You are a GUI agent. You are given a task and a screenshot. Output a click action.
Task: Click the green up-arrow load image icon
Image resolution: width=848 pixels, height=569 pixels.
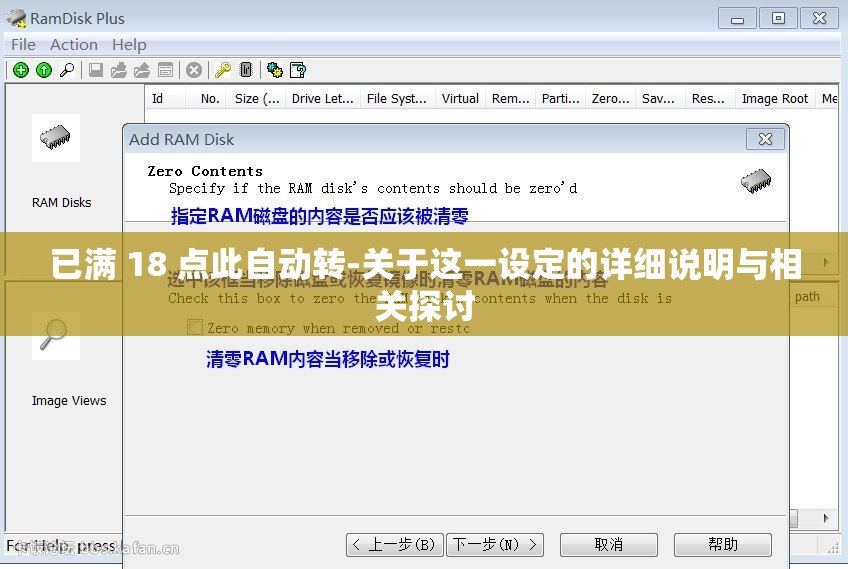pyautogui.click(x=44, y=70)
